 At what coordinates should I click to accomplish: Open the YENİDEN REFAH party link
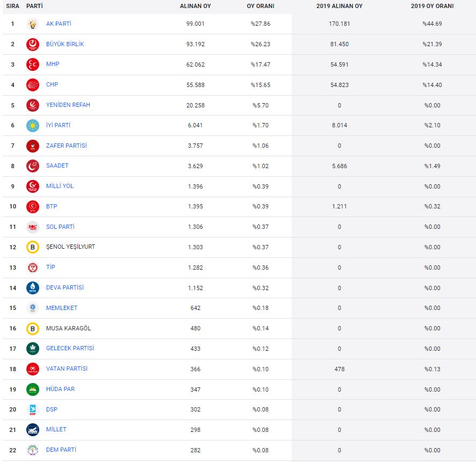tap(68, 105)
